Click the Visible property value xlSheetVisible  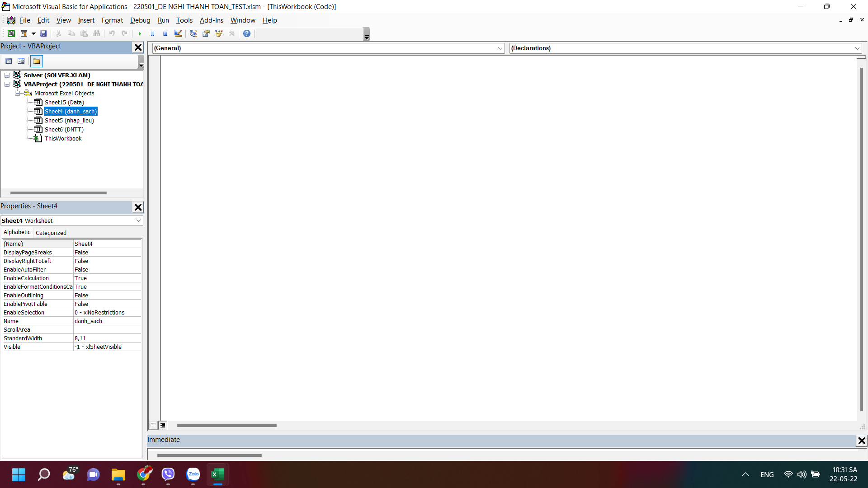coord(108,347)
